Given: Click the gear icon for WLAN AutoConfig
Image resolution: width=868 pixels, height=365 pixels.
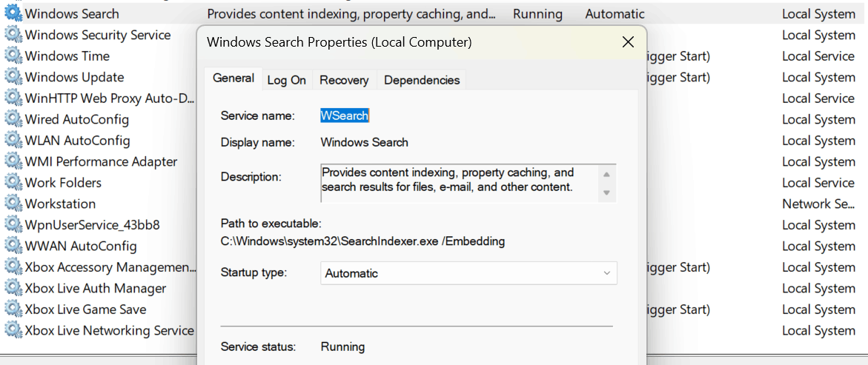Looking at the screenshot, I should click(13, 141).
